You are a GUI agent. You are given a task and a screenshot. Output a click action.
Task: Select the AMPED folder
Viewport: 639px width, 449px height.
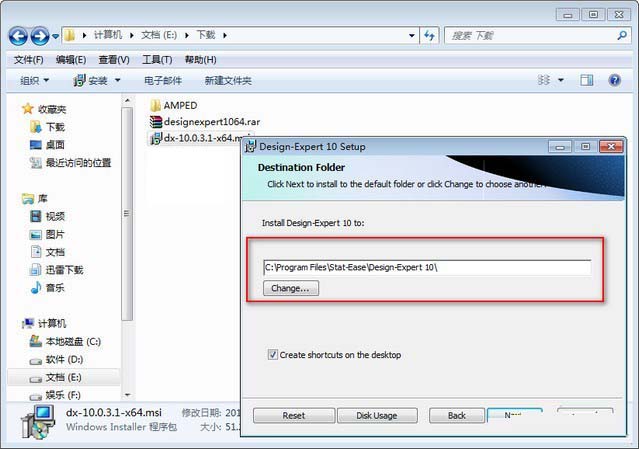(174, 106)
